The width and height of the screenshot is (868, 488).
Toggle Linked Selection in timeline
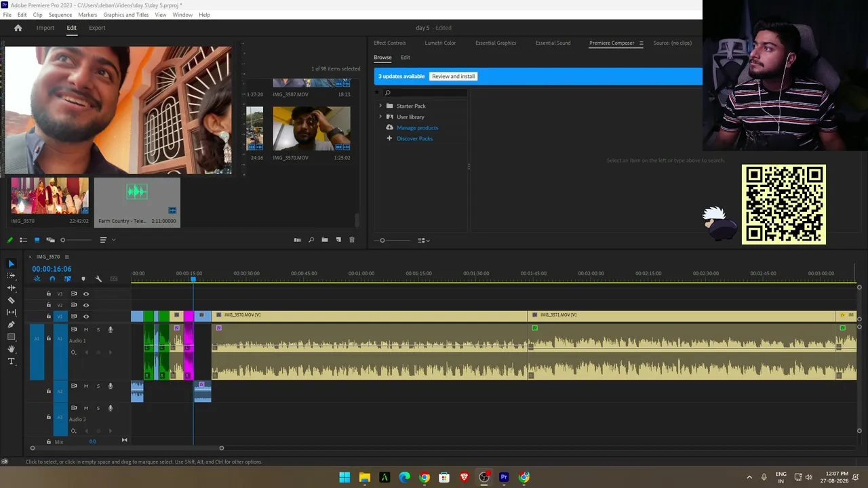[x=68, y=279]
